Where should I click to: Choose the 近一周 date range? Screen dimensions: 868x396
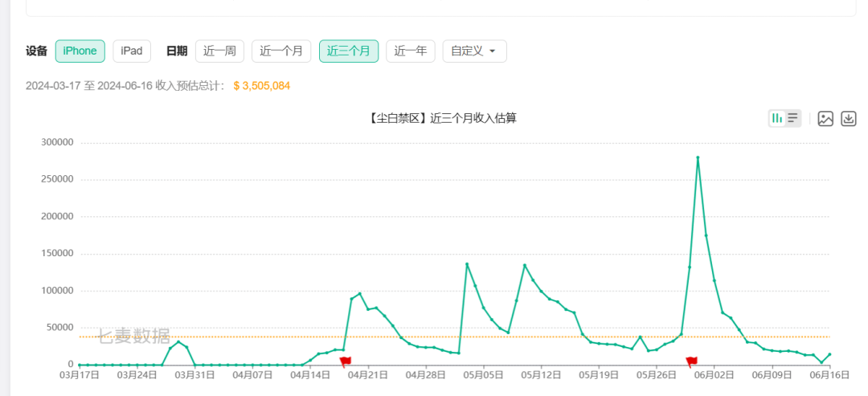pos(219,51)
